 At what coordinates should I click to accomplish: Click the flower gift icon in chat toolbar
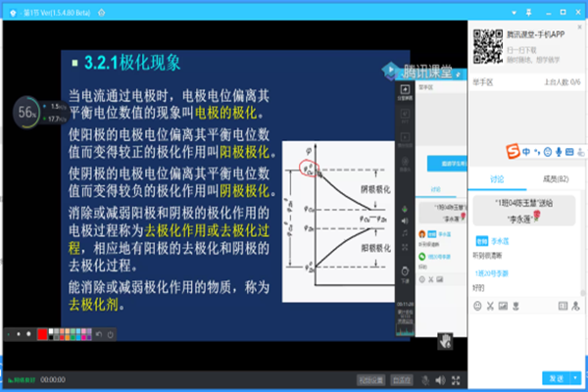click(x=515, y=306)
